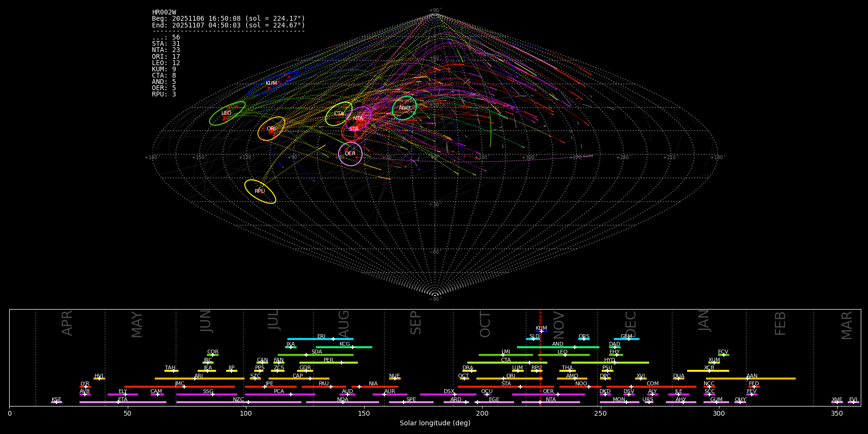Click the SPE shower label in timeline
The height and width of the screenshot is (434, 868).
click(x=411, y=400)
